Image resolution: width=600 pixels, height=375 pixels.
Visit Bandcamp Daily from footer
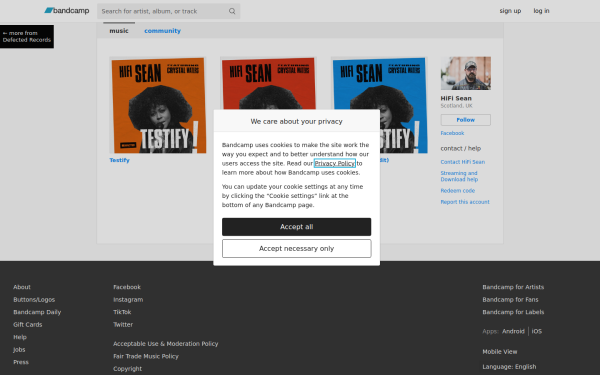coord(37,312)
